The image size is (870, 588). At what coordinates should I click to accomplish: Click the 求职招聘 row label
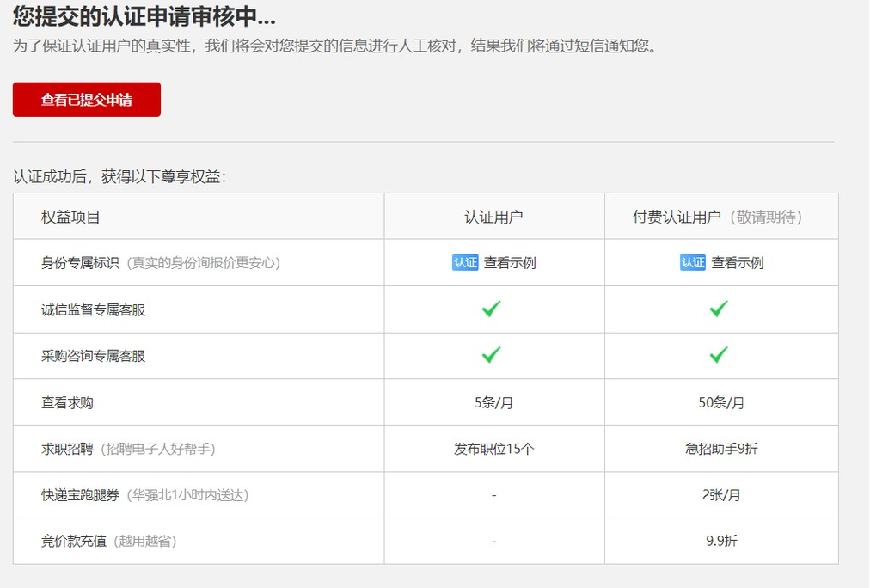pos(67,449)
